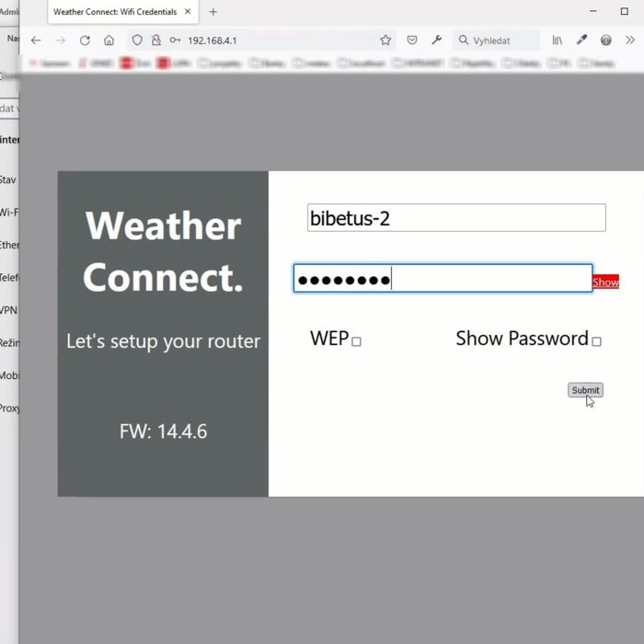Reload the page with refresh icon
Screen dimensions: 644x644
[85, 40]
